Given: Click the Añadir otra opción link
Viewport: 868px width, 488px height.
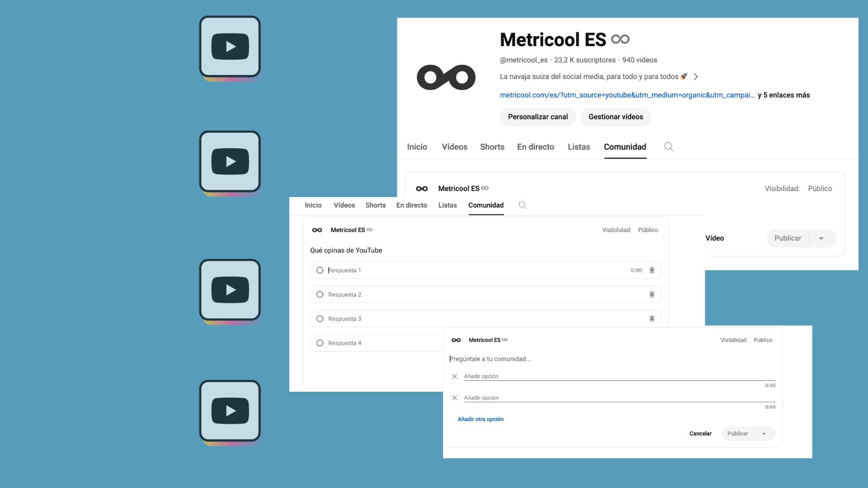Looking at the screenshot, I should 480,419.
